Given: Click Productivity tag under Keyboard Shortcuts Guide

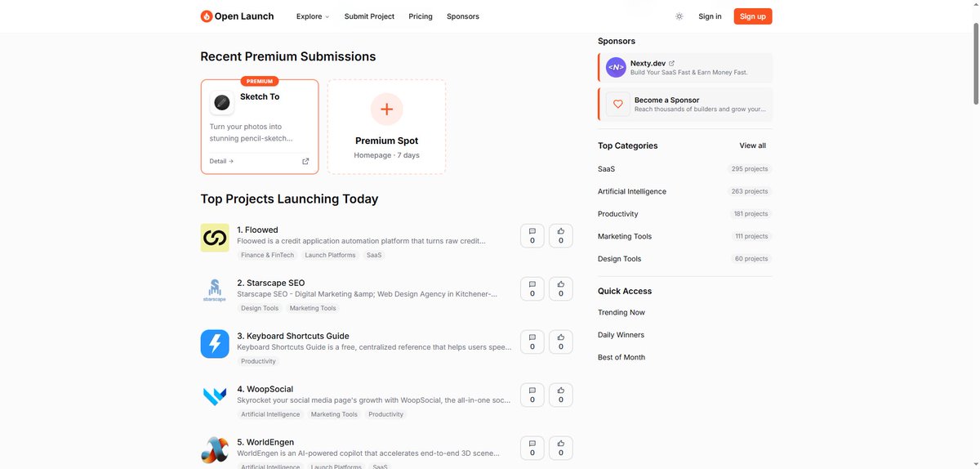Looking at the screenshot, I should point(259,361).
